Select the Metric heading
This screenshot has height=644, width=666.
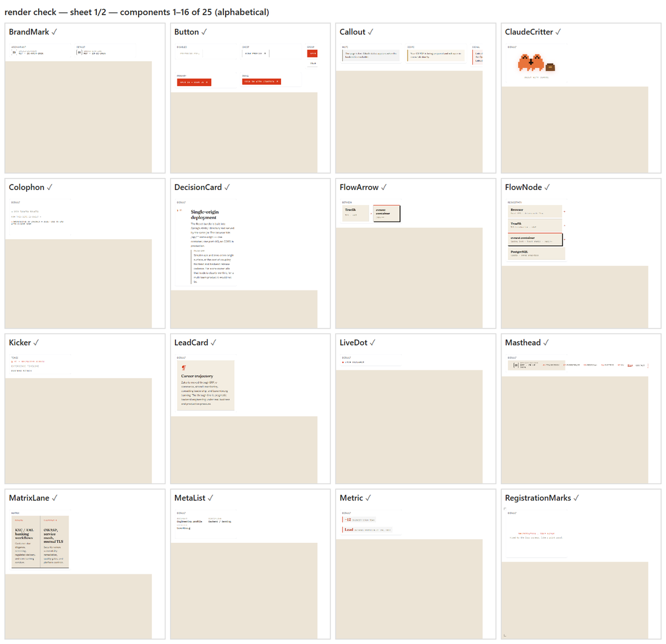click(351, 498)
